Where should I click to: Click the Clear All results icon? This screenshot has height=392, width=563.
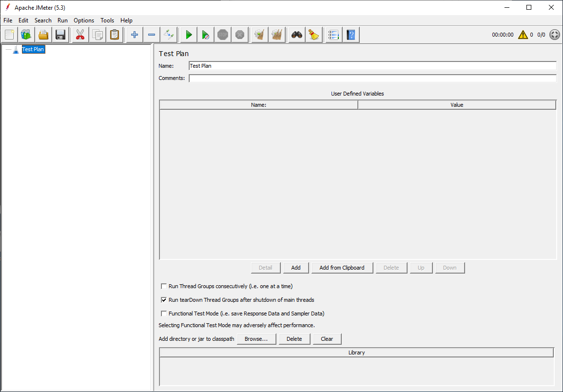277,35
